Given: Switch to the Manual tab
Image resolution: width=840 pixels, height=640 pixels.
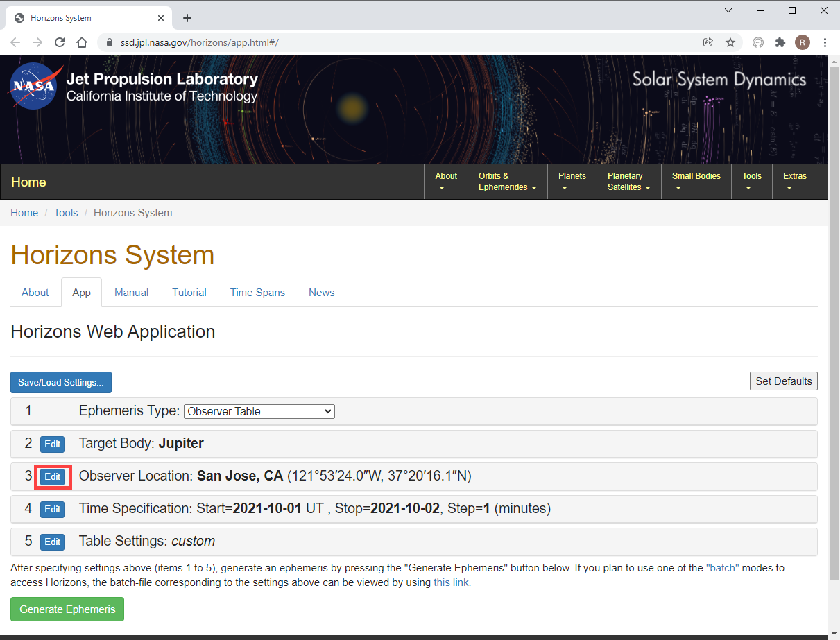Looking at the screenshot, I should [132, 293].
